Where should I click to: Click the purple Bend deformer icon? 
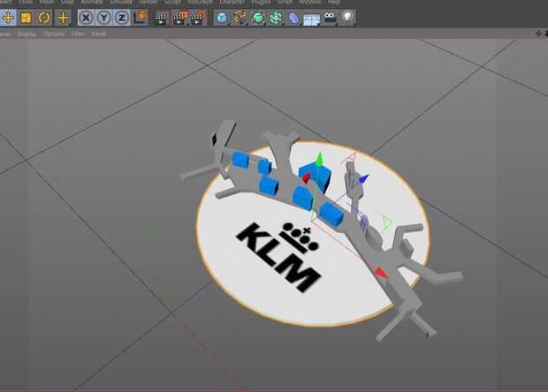point(293,18)
